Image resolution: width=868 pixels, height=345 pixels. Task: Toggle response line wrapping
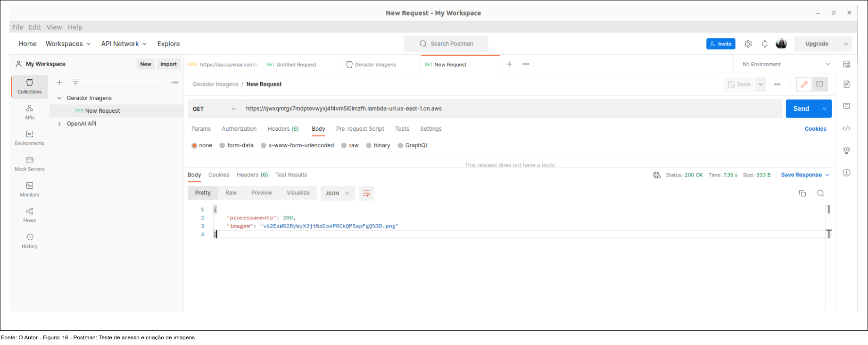tap(366, 193)
